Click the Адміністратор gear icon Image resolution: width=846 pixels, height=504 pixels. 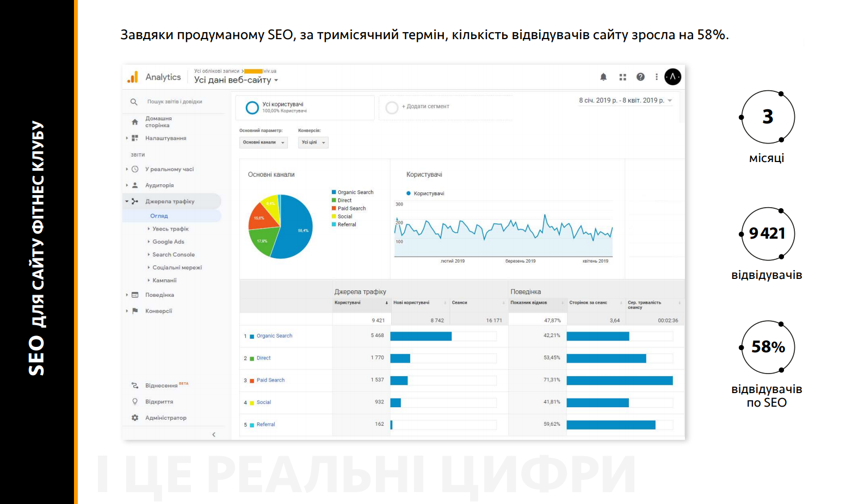coord(135,418)
